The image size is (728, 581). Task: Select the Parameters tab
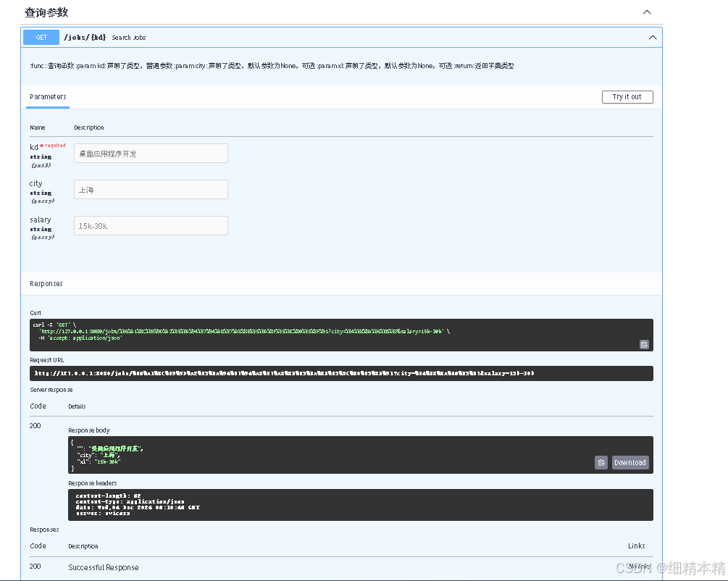(x=48, y=96)
